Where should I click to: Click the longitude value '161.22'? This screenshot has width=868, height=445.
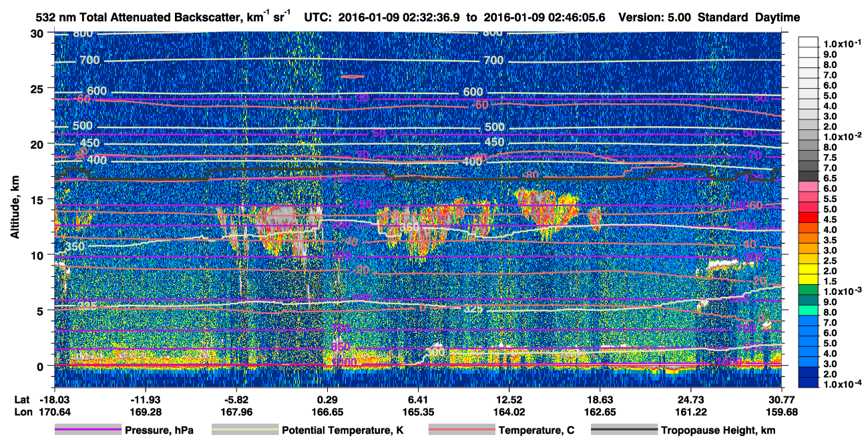pos(691,412)
